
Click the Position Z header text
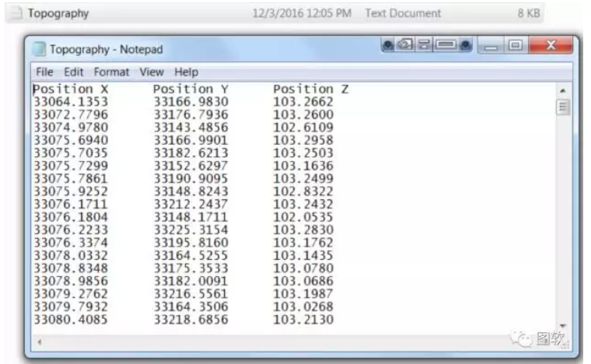311,89
